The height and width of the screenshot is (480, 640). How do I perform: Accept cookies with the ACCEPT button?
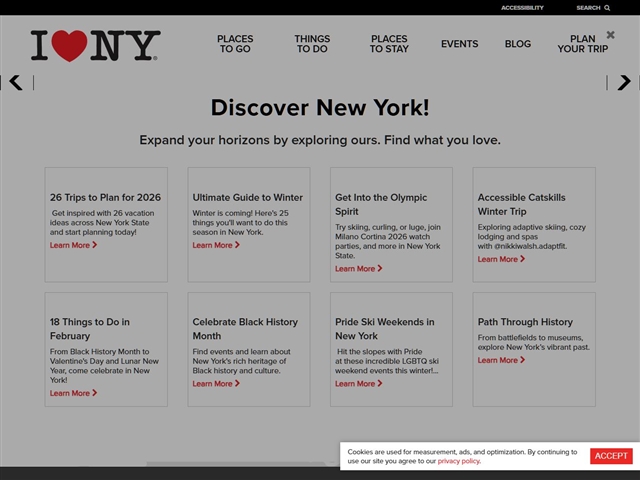pos(611,456)
